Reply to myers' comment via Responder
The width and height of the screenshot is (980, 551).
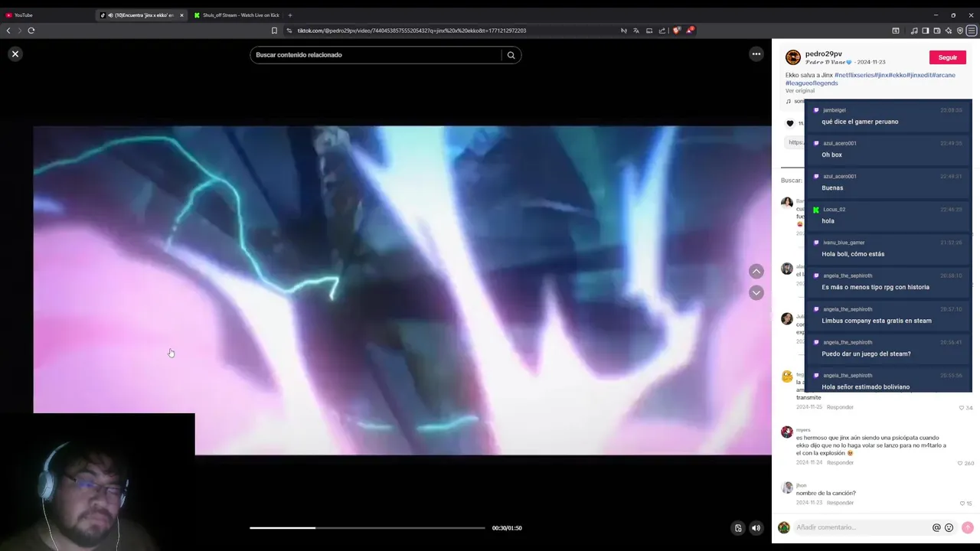point(840,462)
